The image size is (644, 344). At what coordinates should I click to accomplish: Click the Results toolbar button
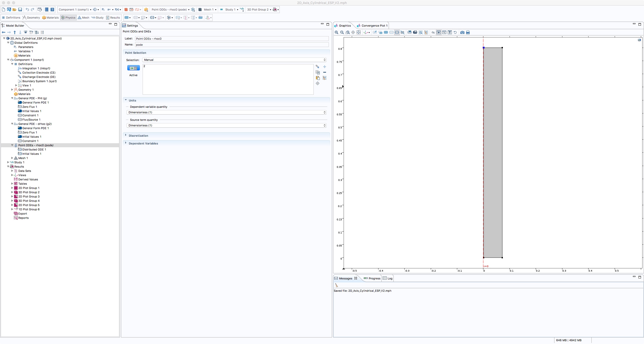click(x=113, y=18)
